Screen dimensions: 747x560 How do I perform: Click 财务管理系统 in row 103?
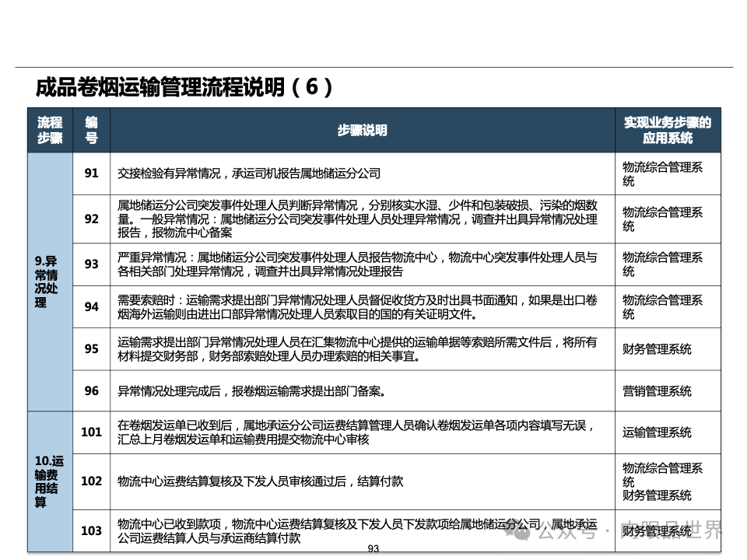point(657,531)
